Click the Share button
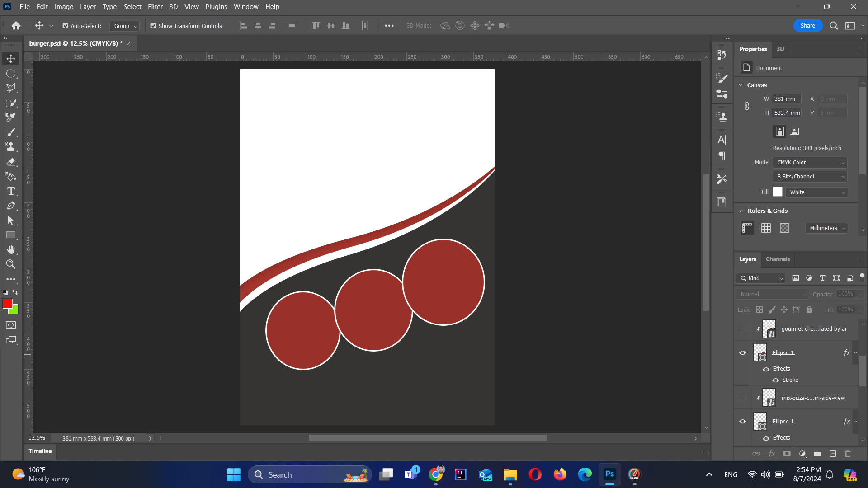This screenshot has width=868, height=488. coord(807,26)
